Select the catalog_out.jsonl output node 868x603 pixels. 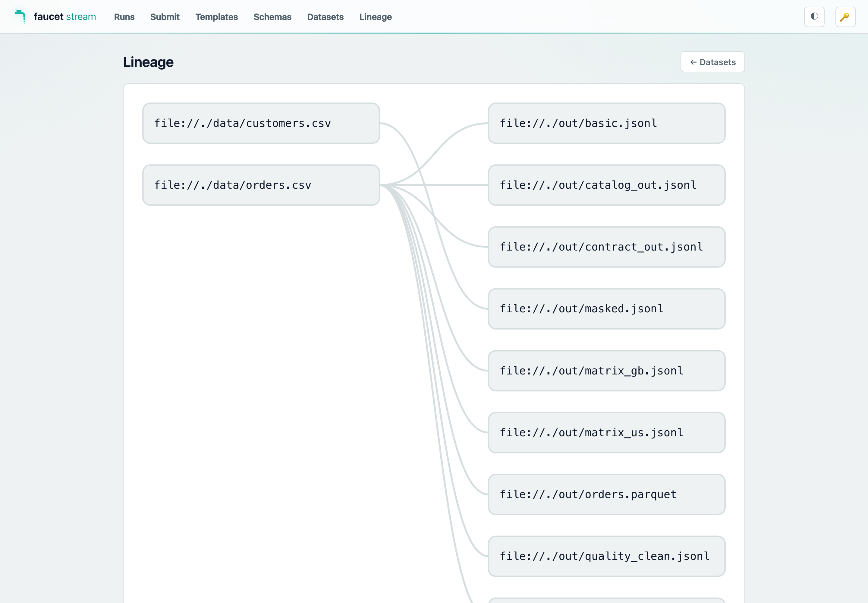click(x=607, y=185)
